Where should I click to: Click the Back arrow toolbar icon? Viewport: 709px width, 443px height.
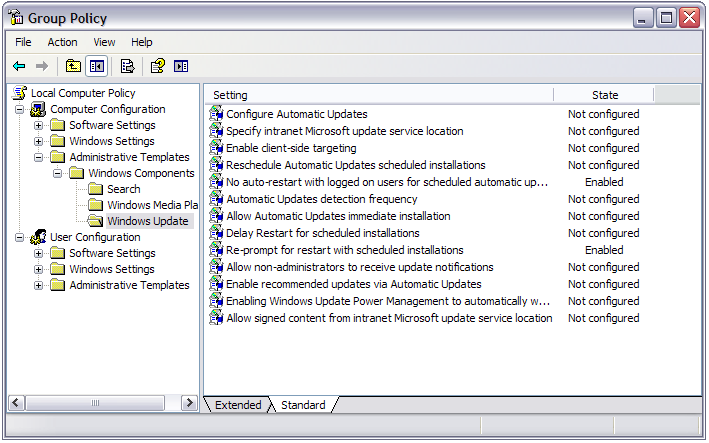[x=19, y=66]
